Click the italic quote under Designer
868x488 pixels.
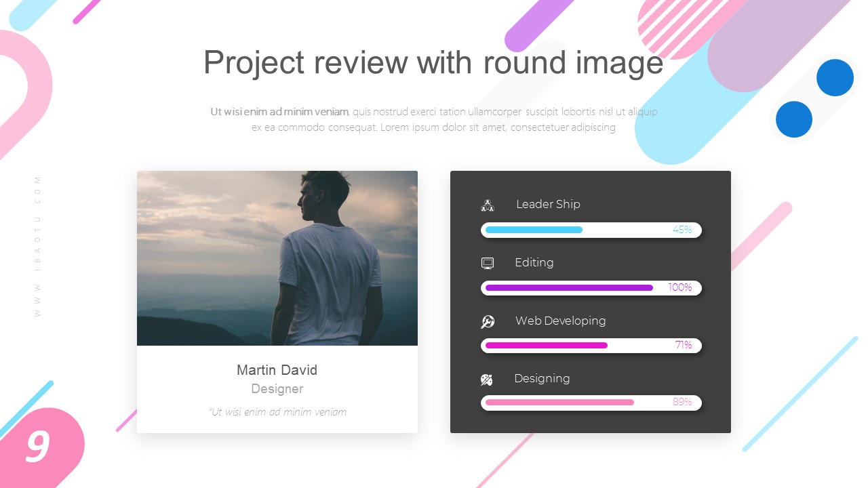277,411
